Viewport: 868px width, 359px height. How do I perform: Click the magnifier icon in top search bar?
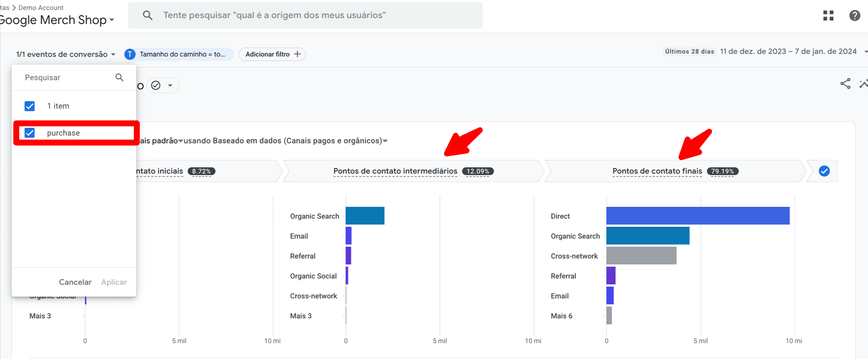[148, 15]
